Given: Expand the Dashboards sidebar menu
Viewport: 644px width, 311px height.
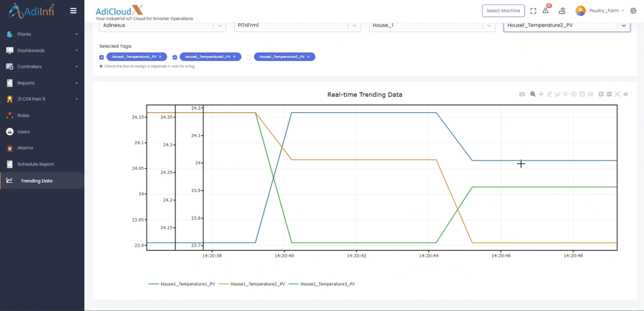Looking at the screenshot, I should click(42, 50).
